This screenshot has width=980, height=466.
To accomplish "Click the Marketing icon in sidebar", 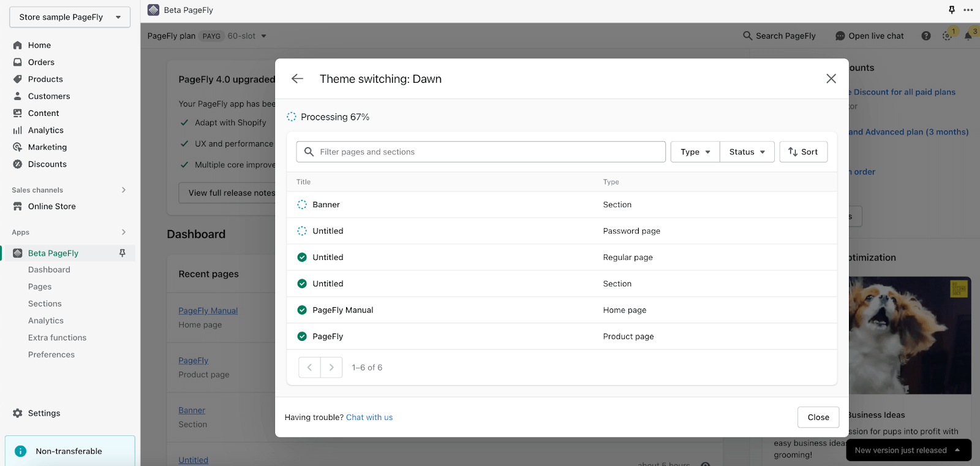I will tap(18, 147).
